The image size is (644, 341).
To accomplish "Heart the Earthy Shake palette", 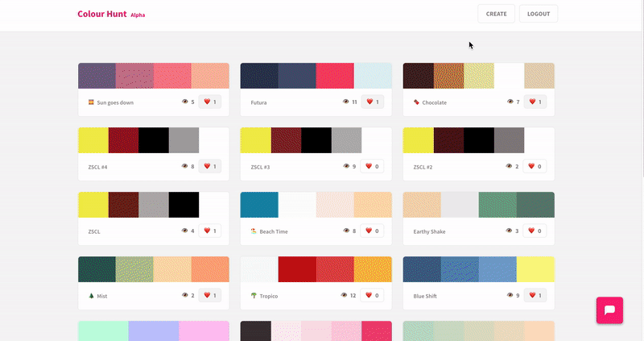I will pos(535,231).
